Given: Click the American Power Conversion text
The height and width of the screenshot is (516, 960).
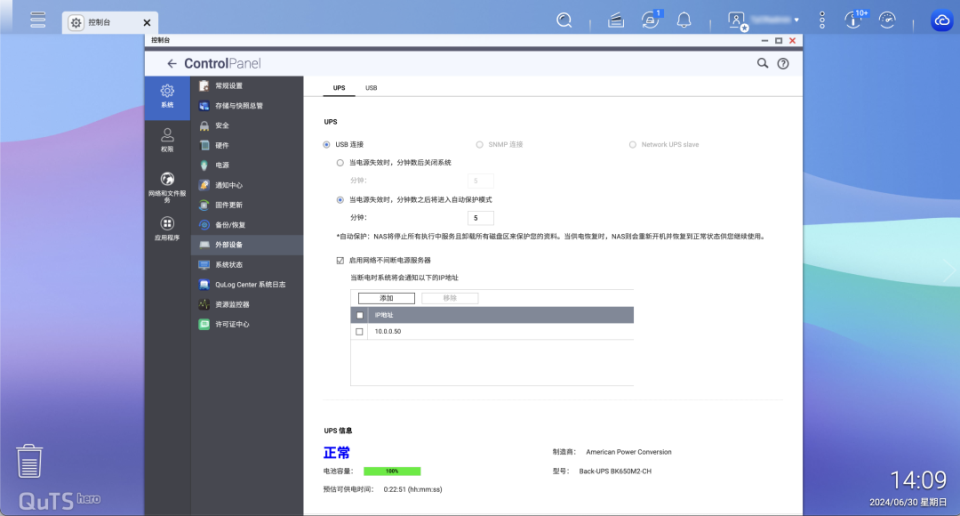Looking at the screenshot, I should [x=629, y=452].
